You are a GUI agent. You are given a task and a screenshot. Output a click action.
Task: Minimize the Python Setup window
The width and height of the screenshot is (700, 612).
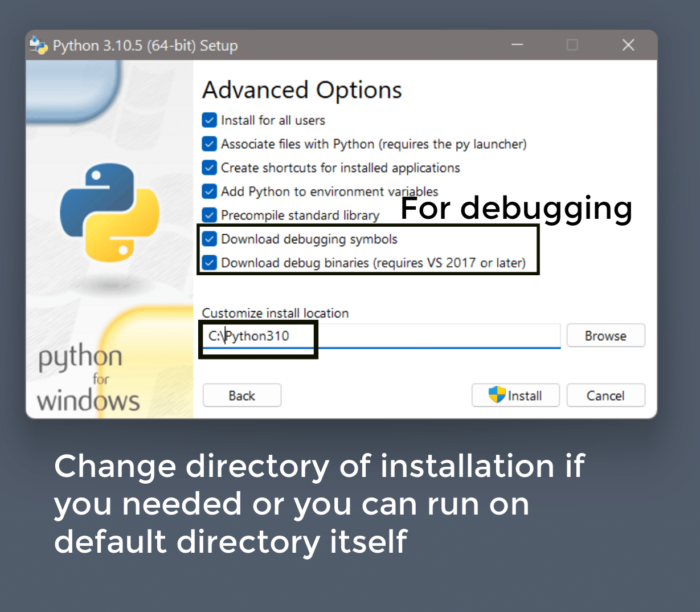pos(517,45)
